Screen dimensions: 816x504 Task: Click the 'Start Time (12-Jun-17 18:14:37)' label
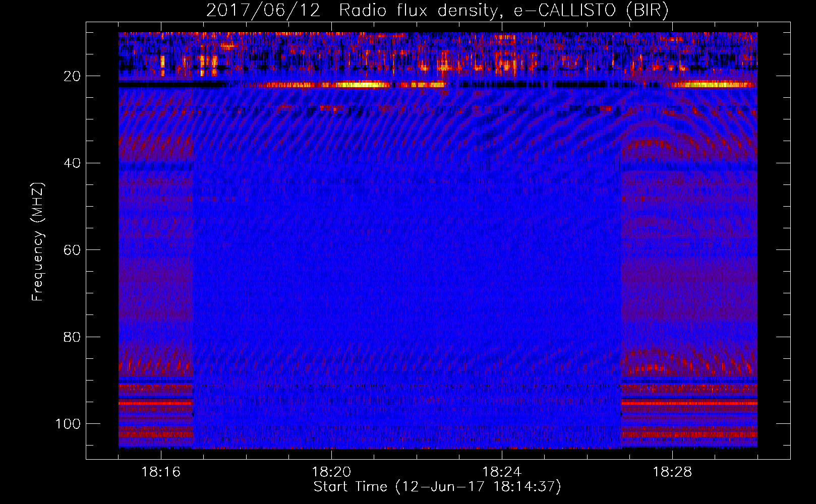click(437, 487)
